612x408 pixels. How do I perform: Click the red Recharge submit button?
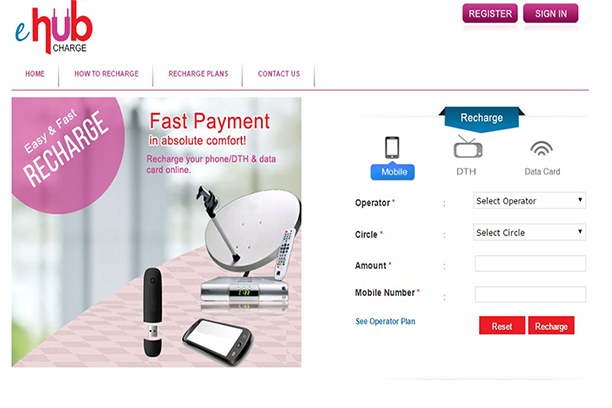551,325
